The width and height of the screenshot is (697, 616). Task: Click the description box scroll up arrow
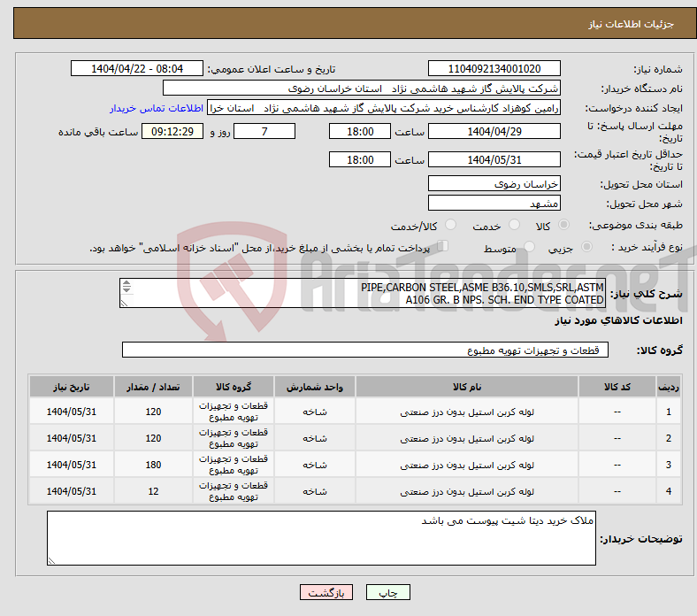[x=126, y=283]
